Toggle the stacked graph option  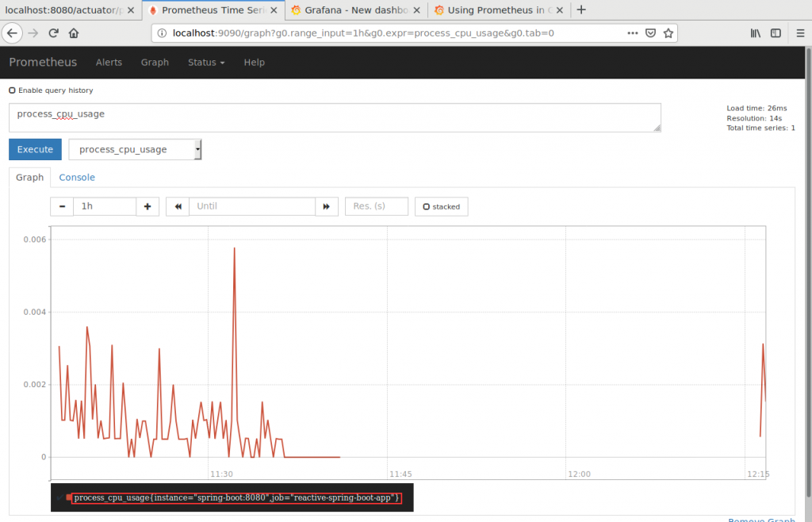(441, 206)
